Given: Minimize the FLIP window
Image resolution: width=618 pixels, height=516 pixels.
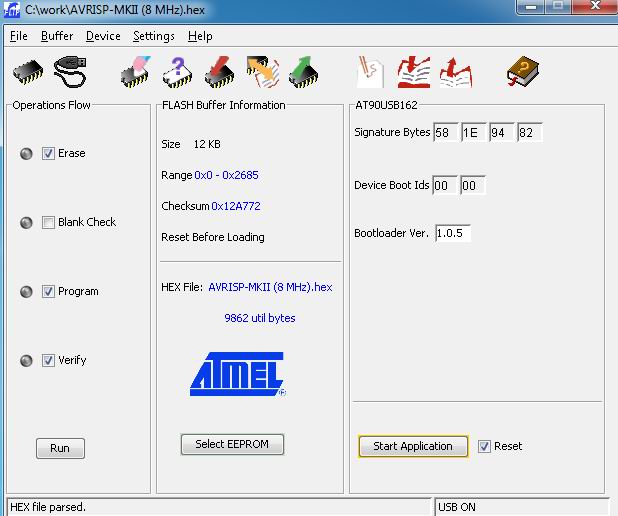Looking at the screenshot, I should point(531,7).
